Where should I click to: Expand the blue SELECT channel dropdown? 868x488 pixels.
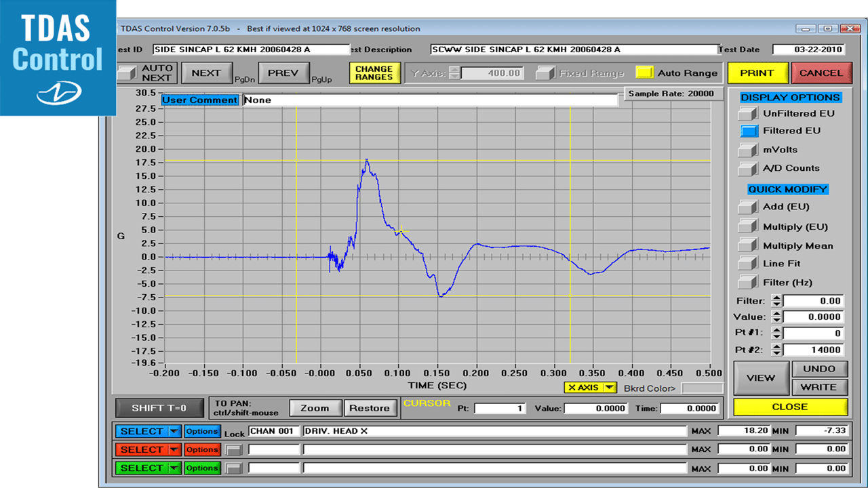click(x=174, y=431)
